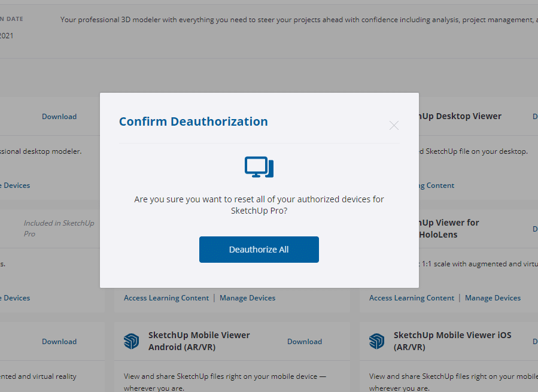Click the Deauthorize All button
Screen dimensions: 538x392
pyautogui.click(x=259, y=250)
